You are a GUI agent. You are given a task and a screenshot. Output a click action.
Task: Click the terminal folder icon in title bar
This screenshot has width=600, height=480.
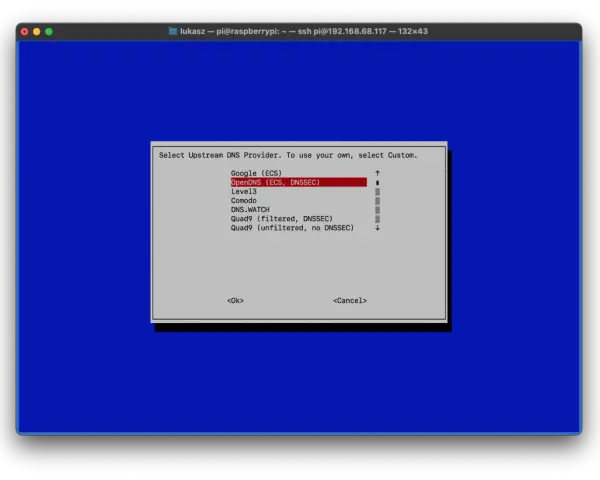click(173, 31)
